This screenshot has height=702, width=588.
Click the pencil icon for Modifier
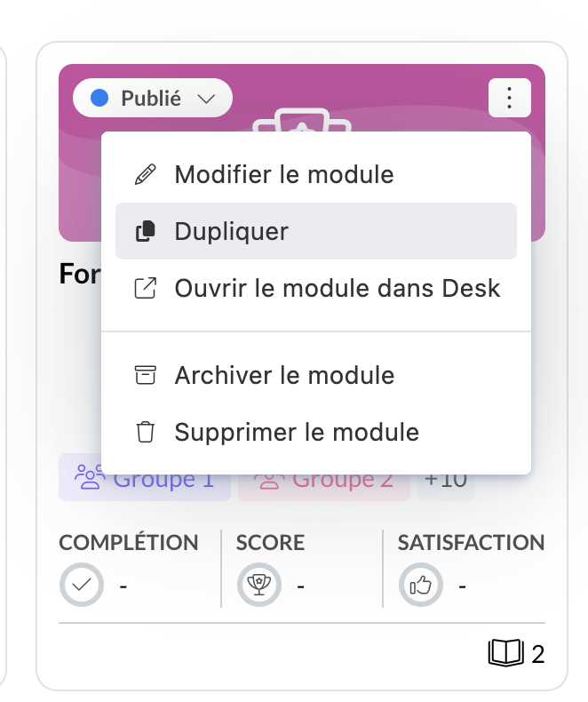(x=144, y=174)
